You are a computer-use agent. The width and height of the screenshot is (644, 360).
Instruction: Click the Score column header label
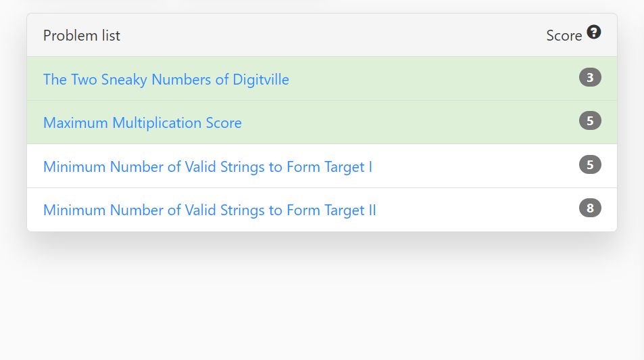click(x=564, y=36)
